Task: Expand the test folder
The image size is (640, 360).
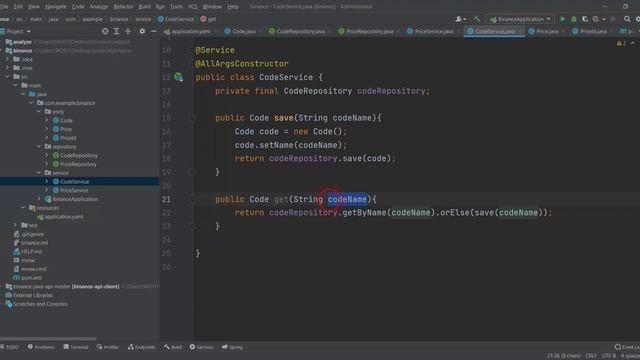Action: point(16,225)
